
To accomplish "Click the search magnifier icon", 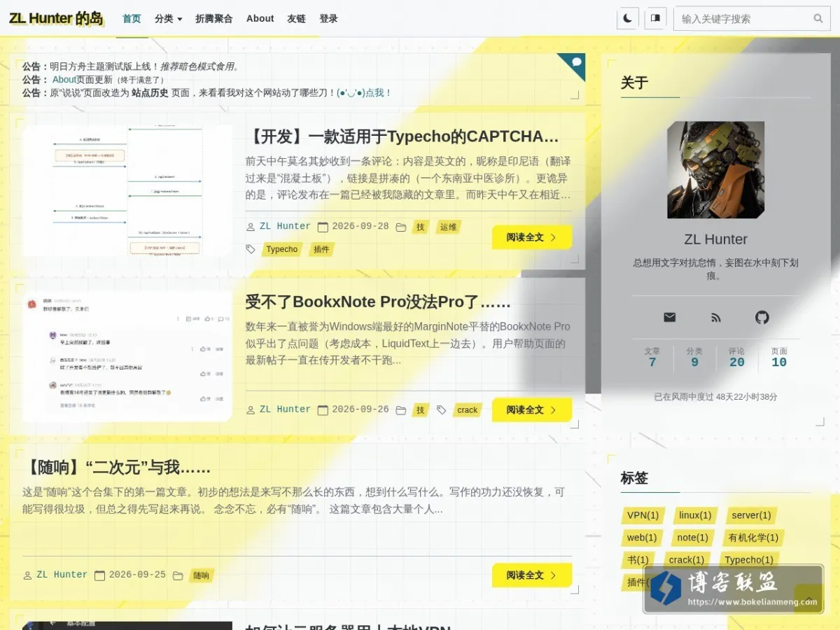I will [x=818, y=19].
